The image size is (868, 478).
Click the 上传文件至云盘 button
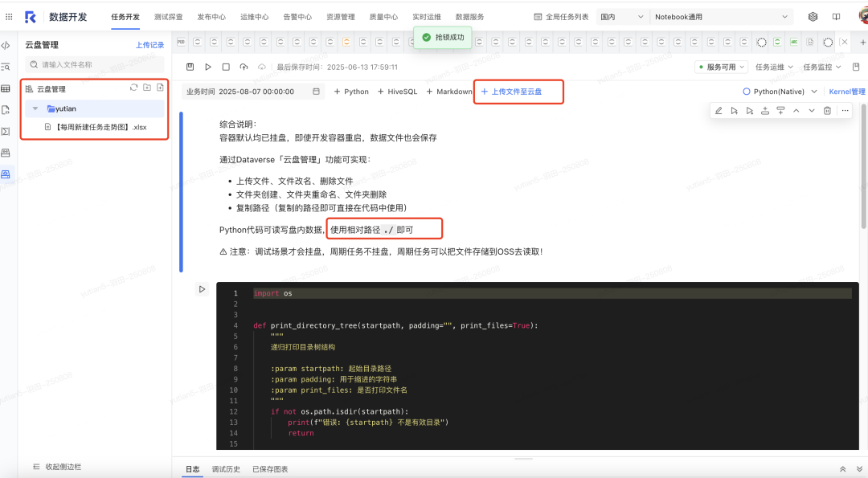click(511, 92)
